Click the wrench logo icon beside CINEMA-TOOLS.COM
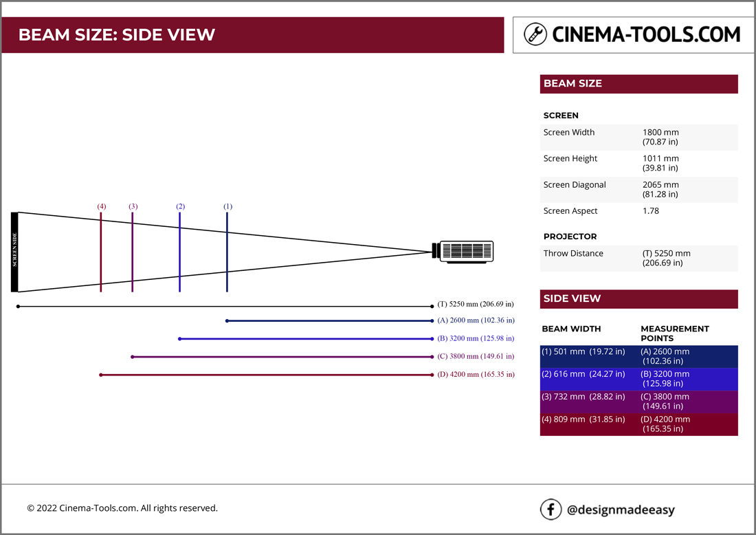Viewport: 756px width, 535px height. (535, 34)
